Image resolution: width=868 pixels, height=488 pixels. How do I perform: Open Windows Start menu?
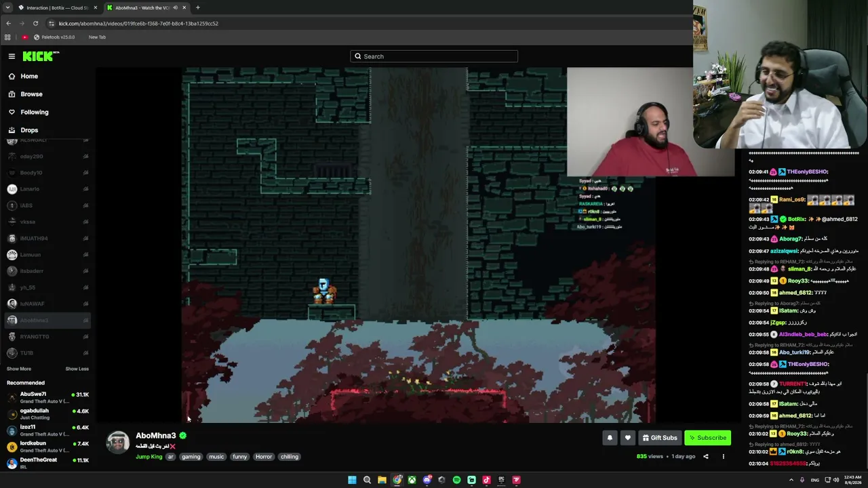[x=352, y=480]
